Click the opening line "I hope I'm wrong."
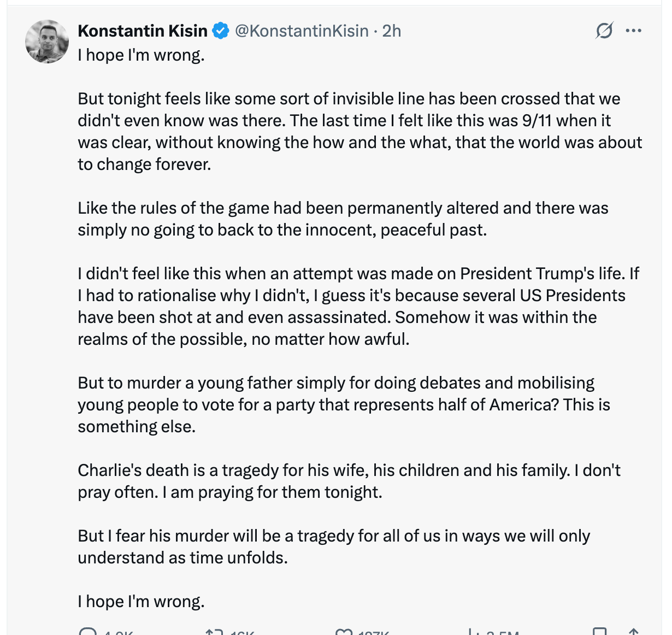 (x=141, y=55)
